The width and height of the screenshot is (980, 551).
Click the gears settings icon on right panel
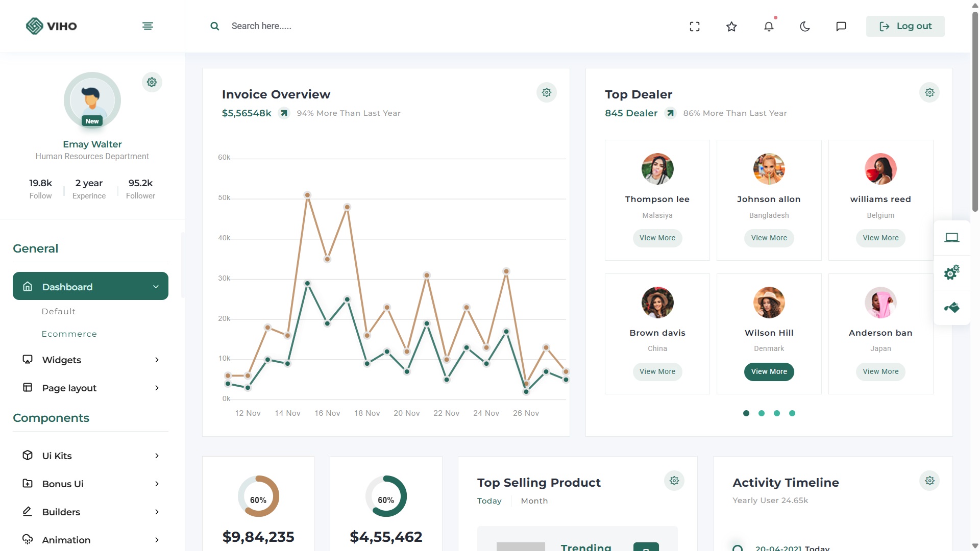coord(951,272)
